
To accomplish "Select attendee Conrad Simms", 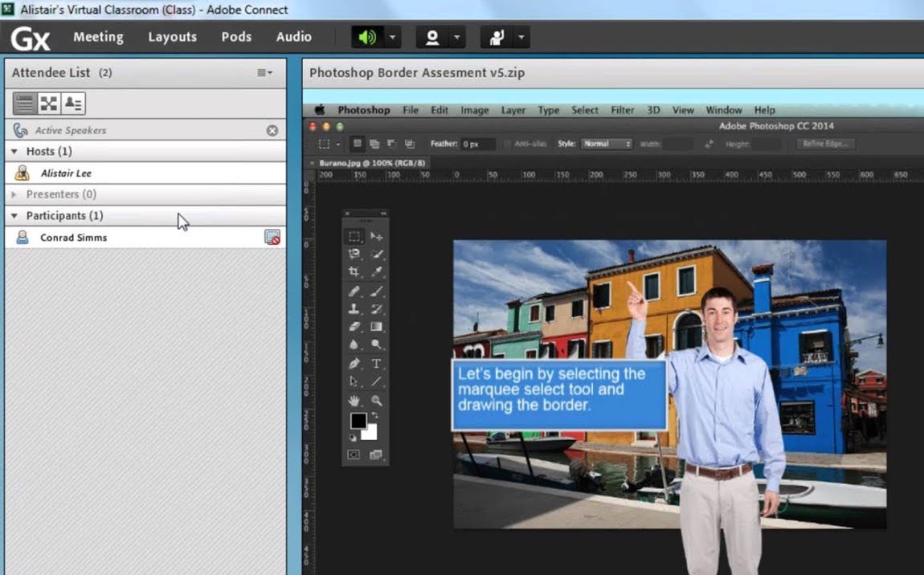I will pos(74,238).
